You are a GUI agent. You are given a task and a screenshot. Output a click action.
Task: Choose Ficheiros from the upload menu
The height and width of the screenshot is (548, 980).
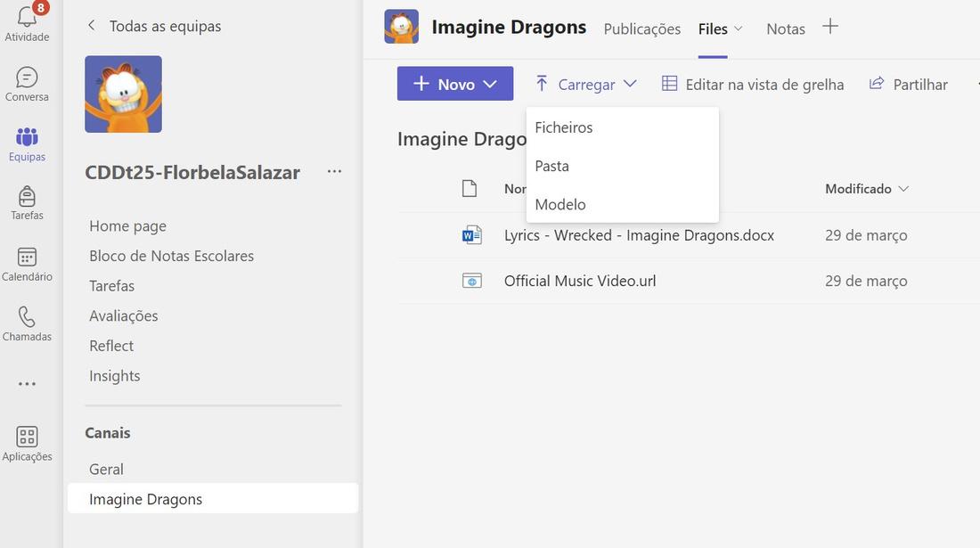pos(564,127)
